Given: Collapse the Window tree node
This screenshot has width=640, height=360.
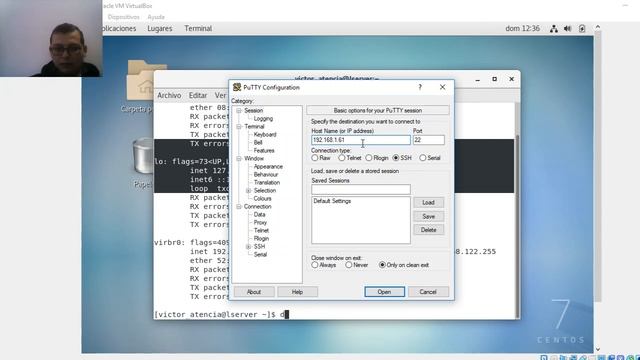Looking at the screenshot, I should click(239, 158).
